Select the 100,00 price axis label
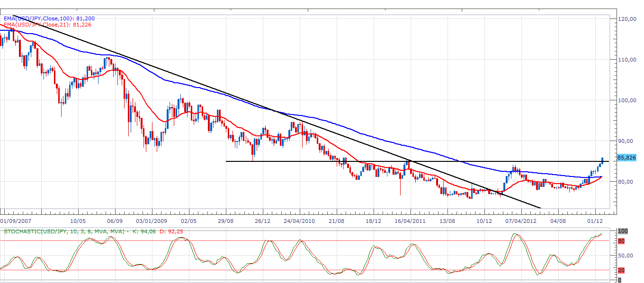Viewport: 644px width, 283px height. click(x=626, y=100)
